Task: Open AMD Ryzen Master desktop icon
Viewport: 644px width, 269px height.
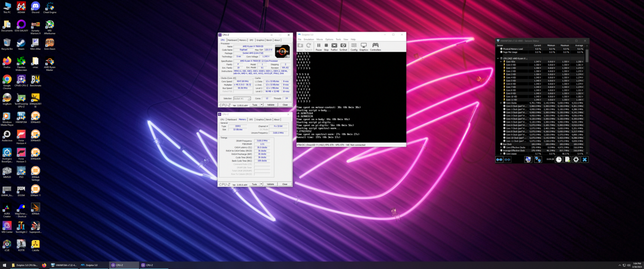Action: pos(49,63)
